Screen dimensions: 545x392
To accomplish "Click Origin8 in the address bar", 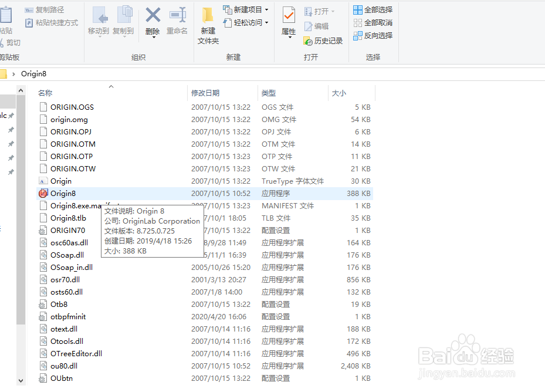I will 33,74.
